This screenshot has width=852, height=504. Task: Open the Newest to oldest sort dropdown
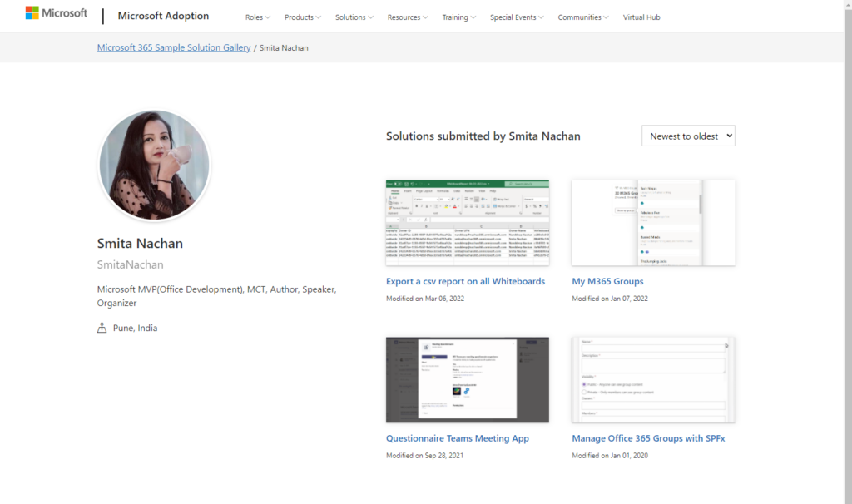[x=688, y=136]
